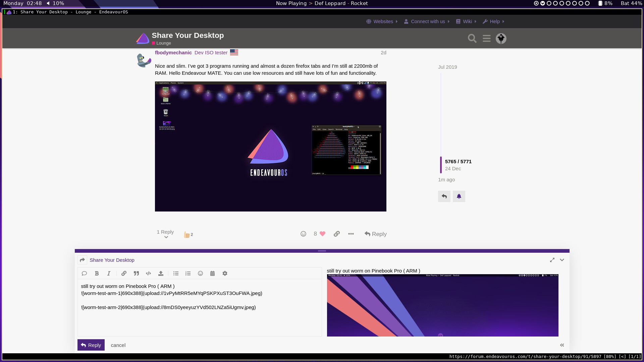Click the Italic formatting icon

pos(109,274)
